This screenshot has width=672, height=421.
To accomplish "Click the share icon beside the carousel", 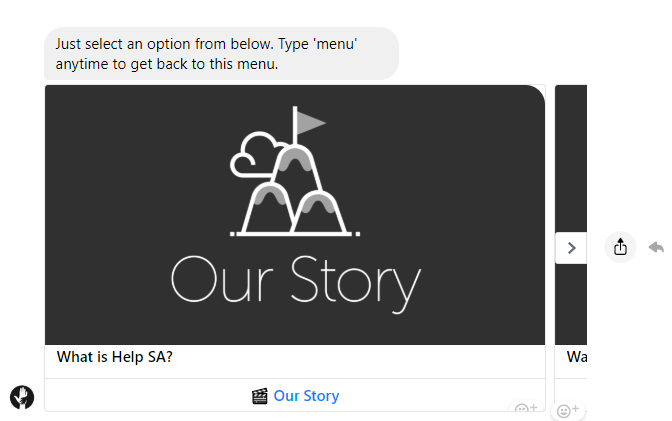I will (620, 246).
